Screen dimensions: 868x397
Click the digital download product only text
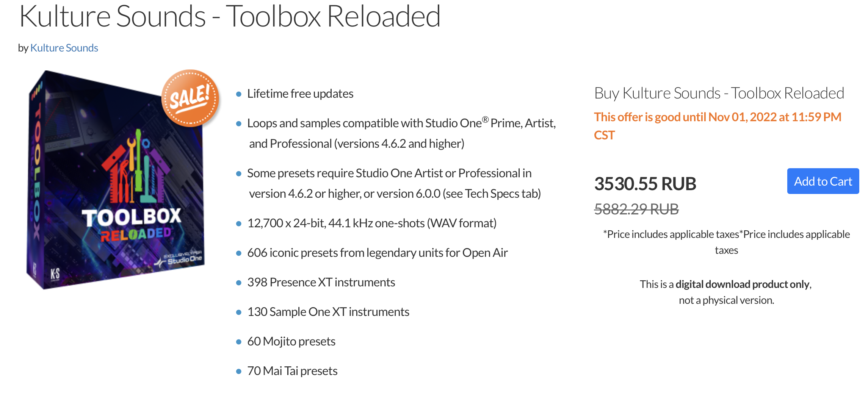tap(743, 284)
